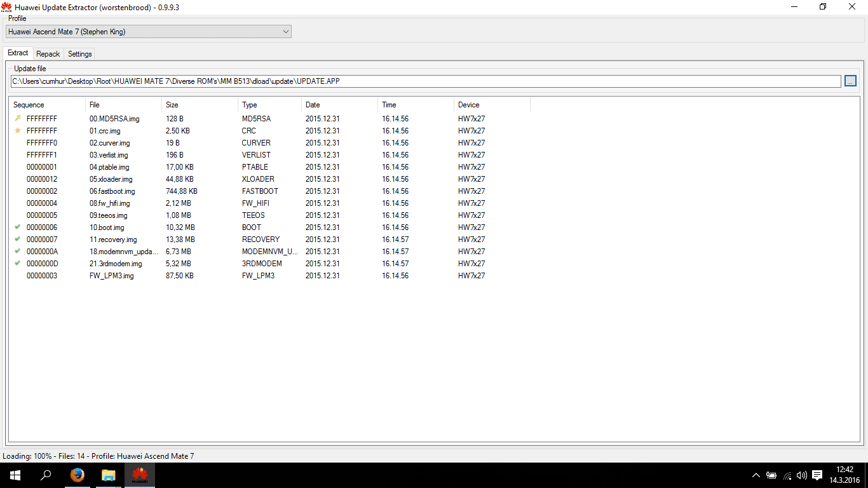Click the VERLIST type cell
Viewport: 868px width, 488px height.
click(x=256, y=155)
